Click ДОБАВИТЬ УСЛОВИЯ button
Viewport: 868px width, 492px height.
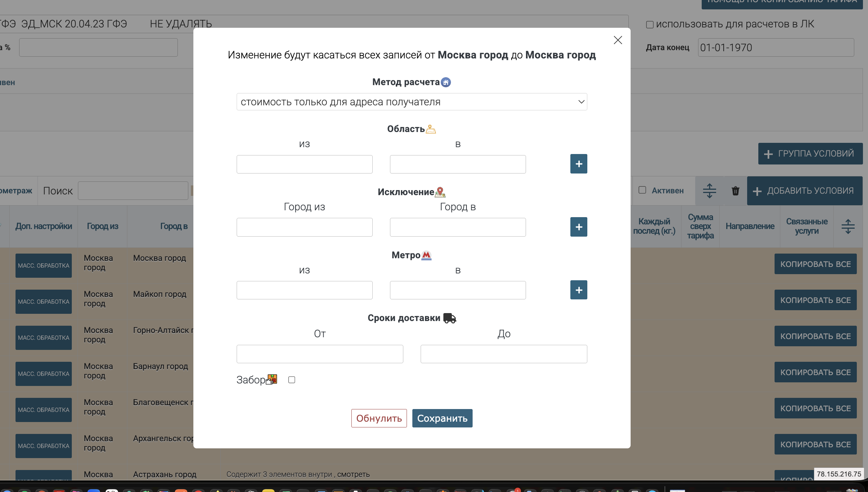pos(805,191)
